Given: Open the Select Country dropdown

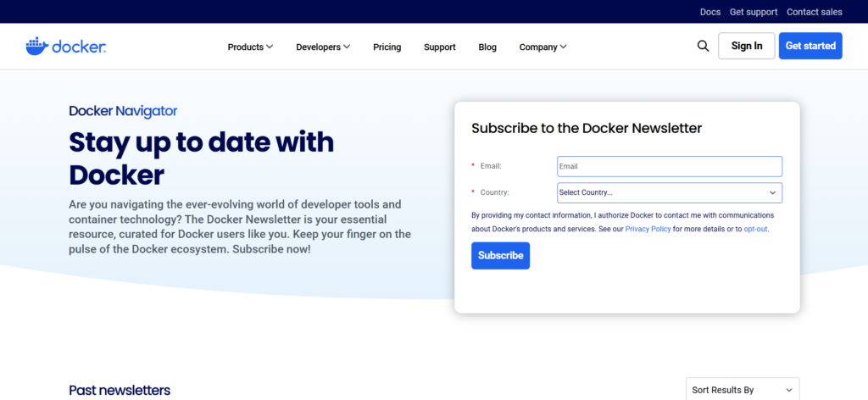Looking at the screenshot, I should click(x=669, y=193).
